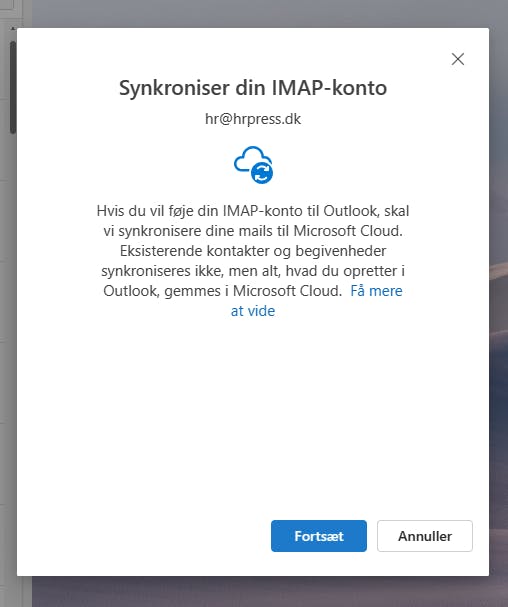508x607 pixels.
Task: Click the "Synkroniser din IMAP-konto" heading
Action: 253,88
